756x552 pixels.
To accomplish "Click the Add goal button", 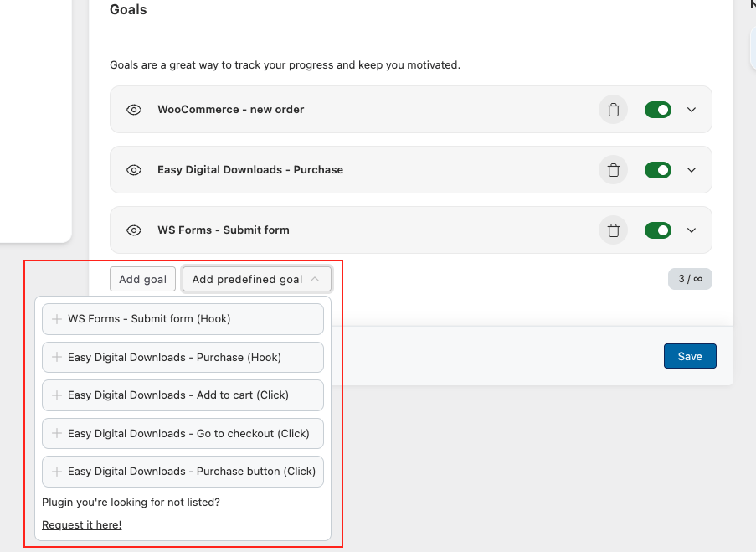I will coord(142,280).
